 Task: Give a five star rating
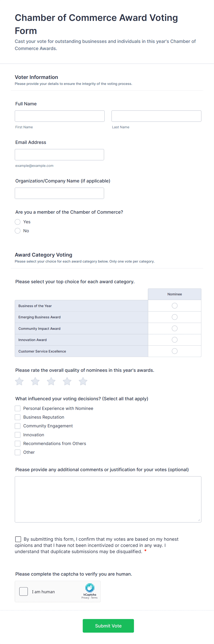(x=83, y=381)
